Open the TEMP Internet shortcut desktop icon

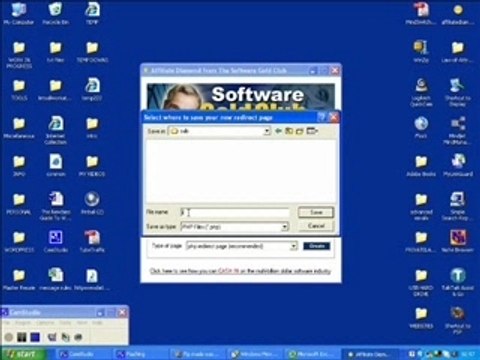pos(92,13)
